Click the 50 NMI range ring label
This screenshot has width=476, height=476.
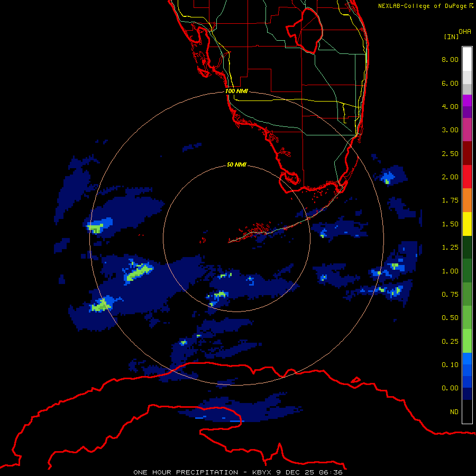236,164
